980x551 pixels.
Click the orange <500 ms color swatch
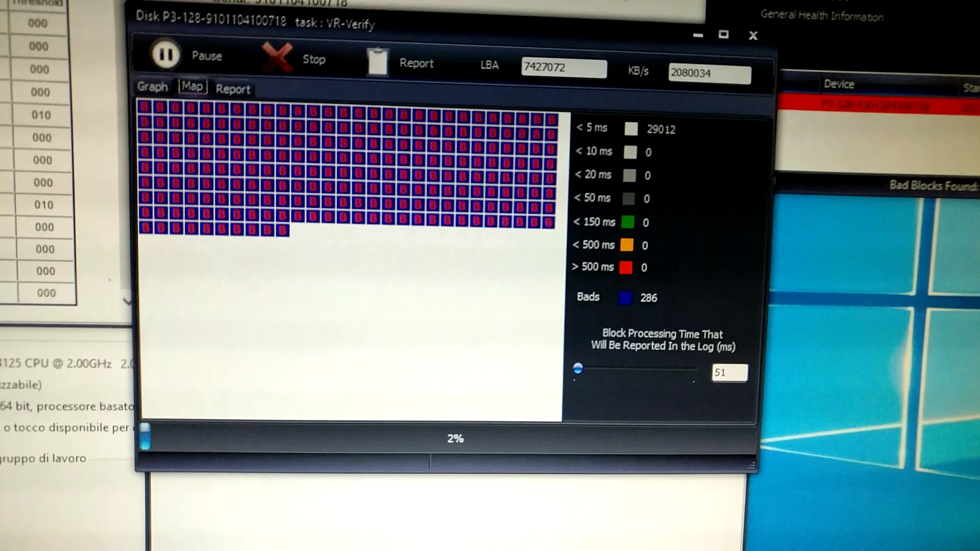tap(627, 245)
